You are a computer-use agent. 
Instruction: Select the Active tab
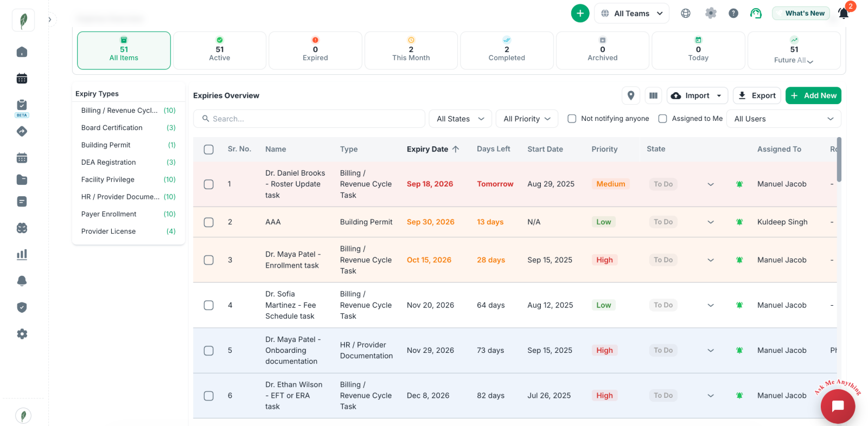pos(220,50)
